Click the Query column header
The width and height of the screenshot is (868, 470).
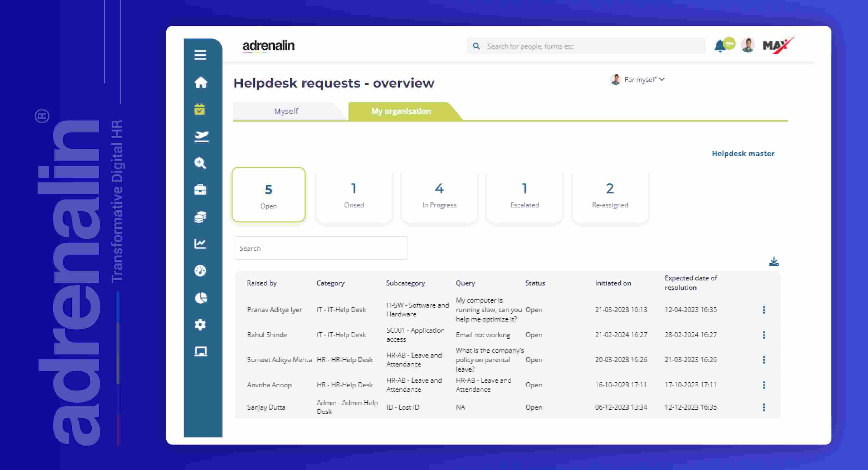click(465, 283)
